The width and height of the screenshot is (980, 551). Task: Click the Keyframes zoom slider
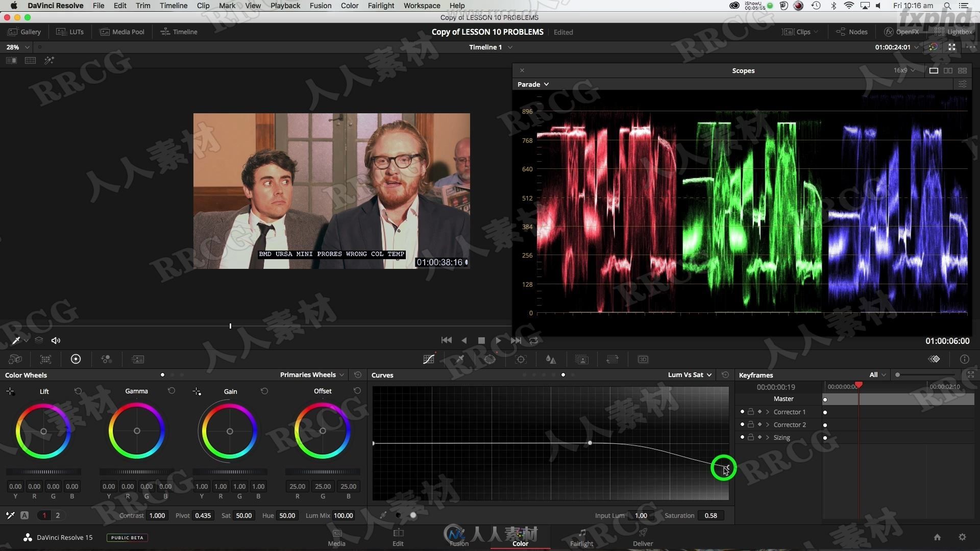926,374
